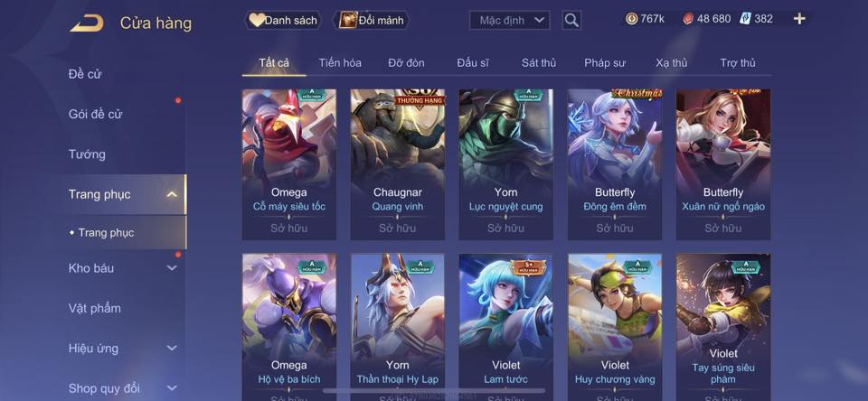Open the Tướng menu item

click(87, 154)
